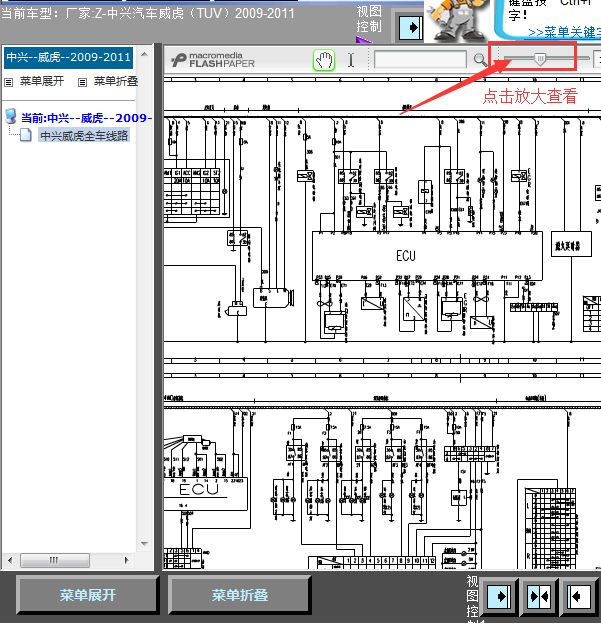The width and height of the screenshot is (601, 626).
Task: Click the mechanic mascot image
Action: (457, 21)
